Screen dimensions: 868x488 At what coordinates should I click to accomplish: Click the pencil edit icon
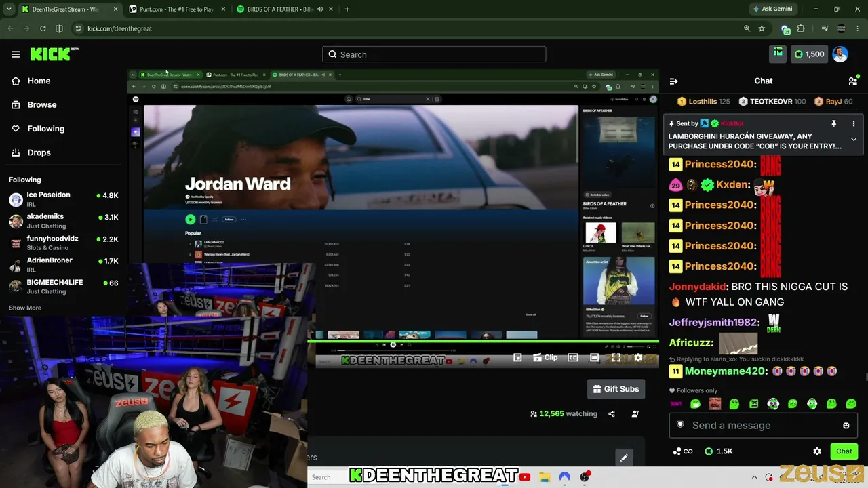pos(624,457)
